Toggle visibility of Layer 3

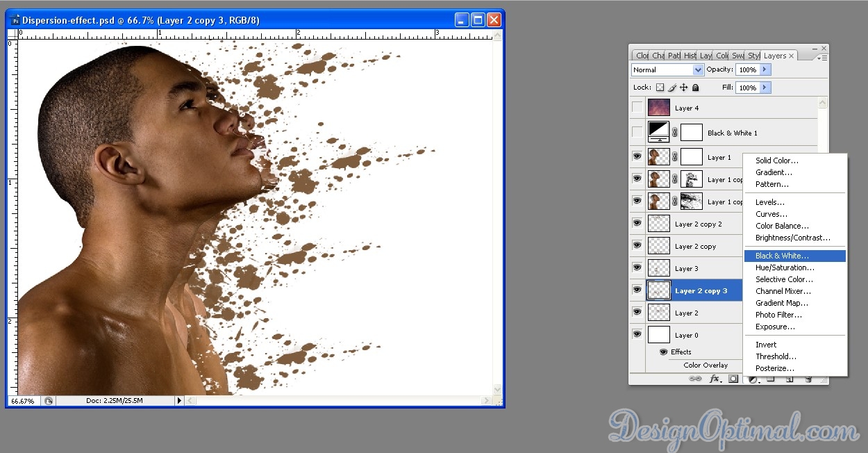(637, 268)
